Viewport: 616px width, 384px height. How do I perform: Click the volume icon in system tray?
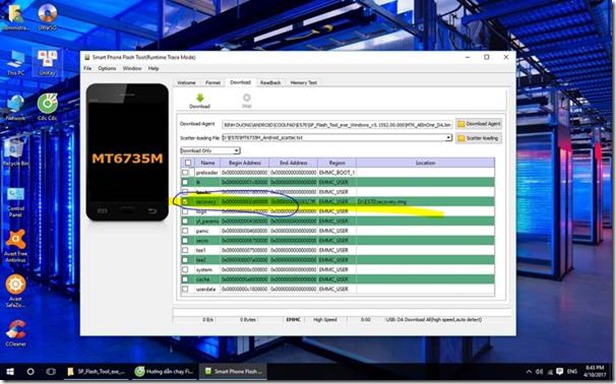point(539,371)
